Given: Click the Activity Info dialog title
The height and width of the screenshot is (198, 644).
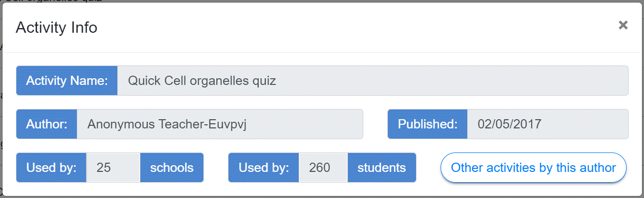Looking at the screenshot, I should tap(56, 27).
